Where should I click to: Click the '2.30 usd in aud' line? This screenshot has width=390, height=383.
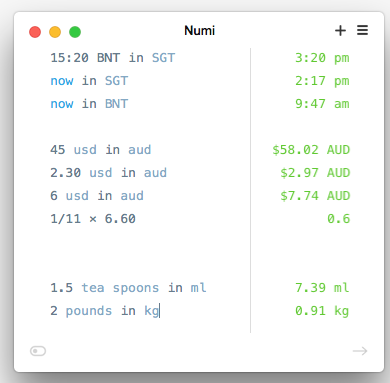pos(108,173)
